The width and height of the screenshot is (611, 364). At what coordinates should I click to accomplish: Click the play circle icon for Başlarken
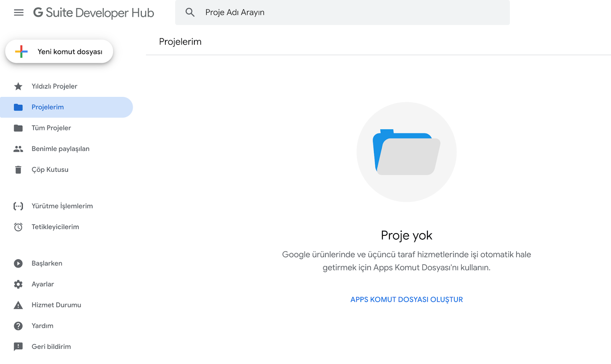18,263
